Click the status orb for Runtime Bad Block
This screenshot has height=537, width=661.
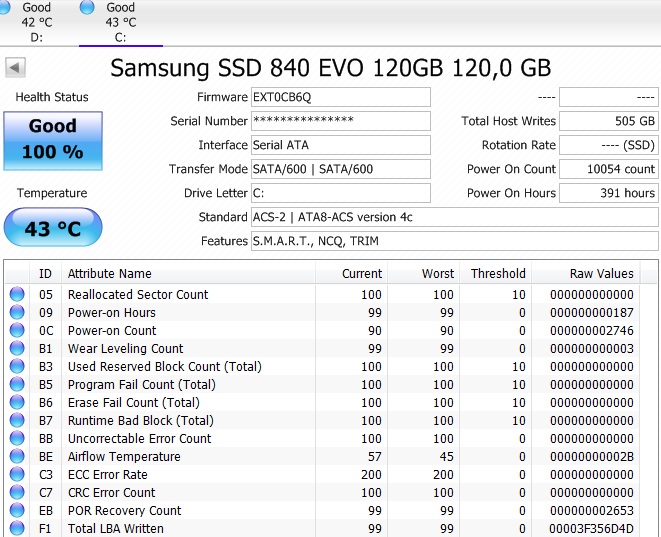point(17,420)
